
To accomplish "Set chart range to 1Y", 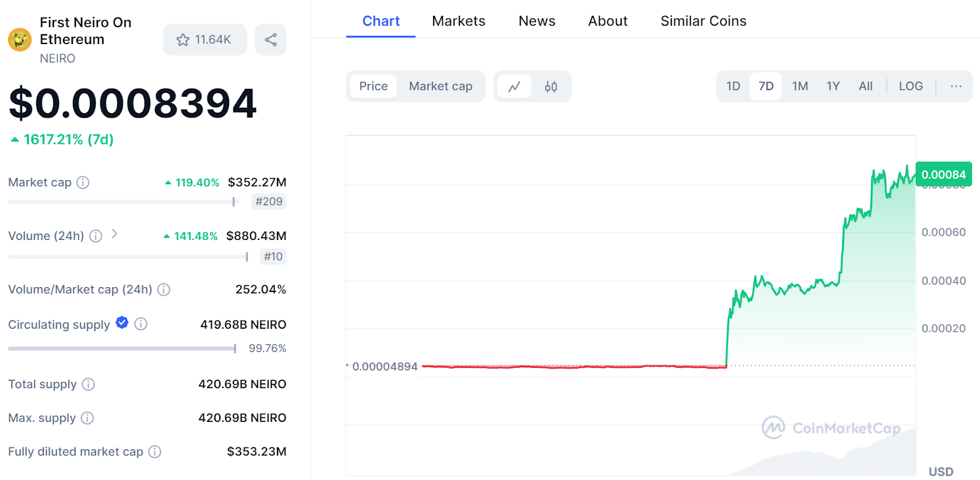I will [x=833, y=86].
